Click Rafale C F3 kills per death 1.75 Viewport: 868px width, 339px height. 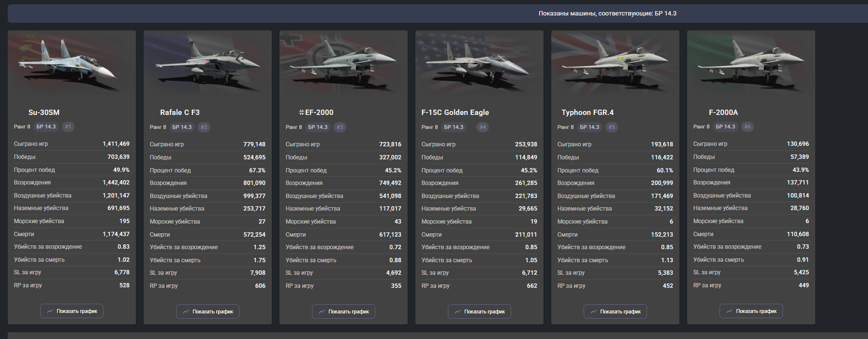260,260
